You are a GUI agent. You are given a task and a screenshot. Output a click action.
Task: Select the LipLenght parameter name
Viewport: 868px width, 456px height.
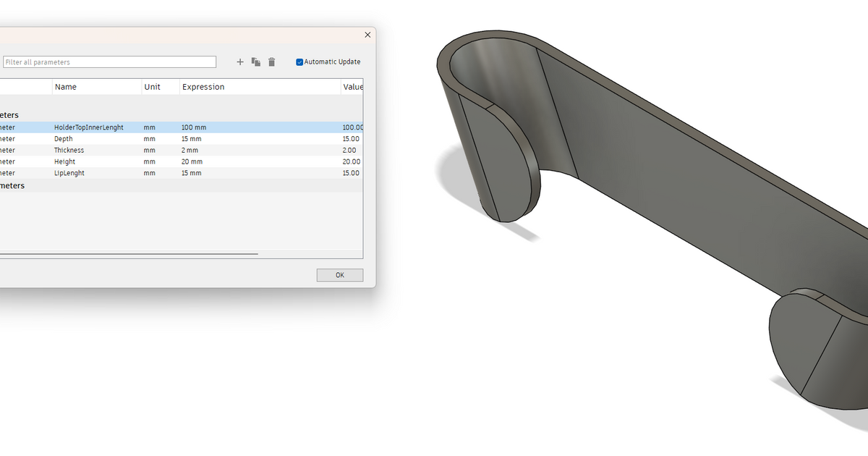tap(69, 174)
